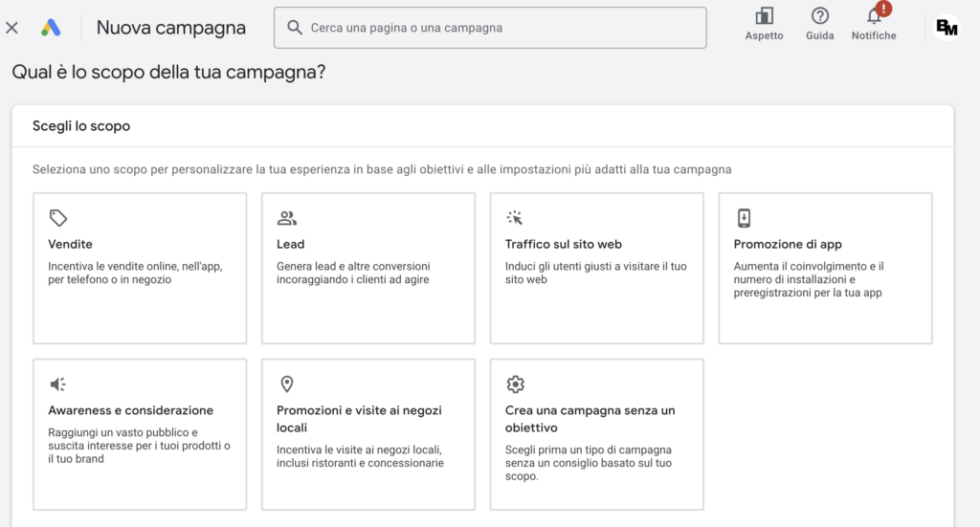Open the Notifiche bell icon
Image resolution: width=980 pixels, height=527 pixels.
point(874,16)
